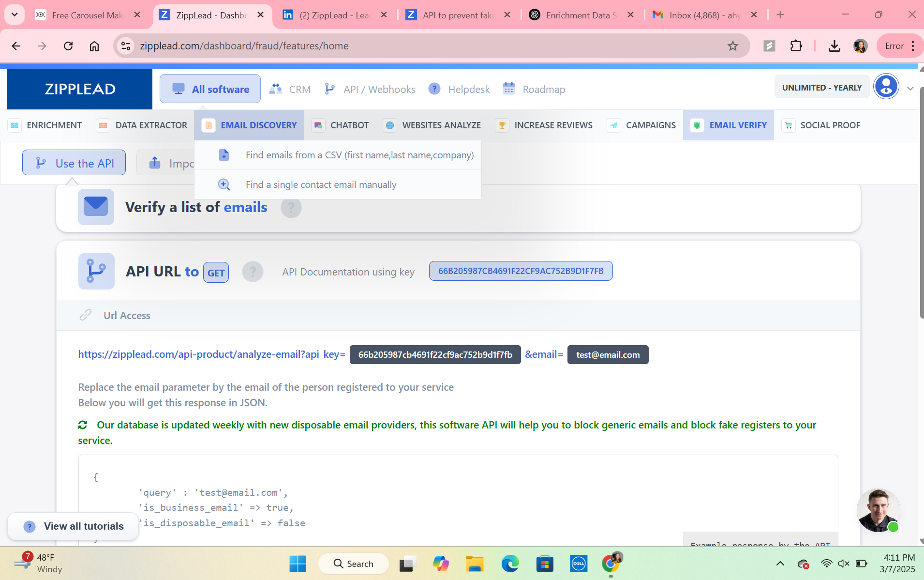Open View all tutorials
The image size is (924, 580).
[73, 526]
